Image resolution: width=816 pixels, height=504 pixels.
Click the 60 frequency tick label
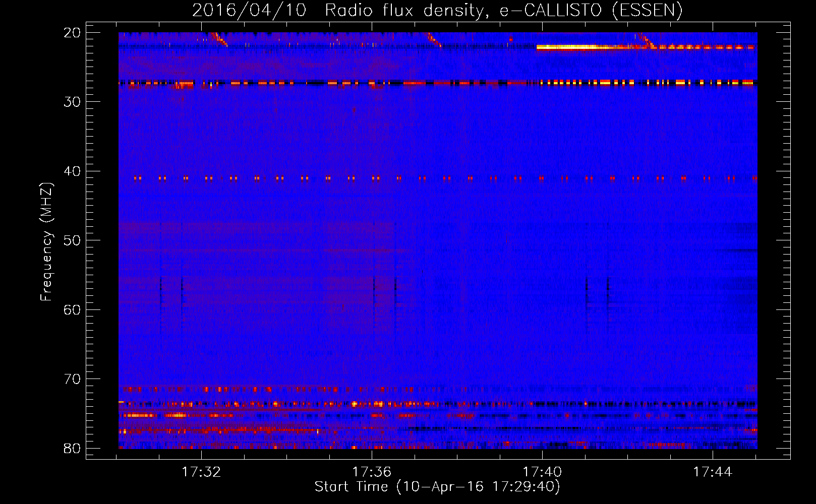click(x=73, y=309)
